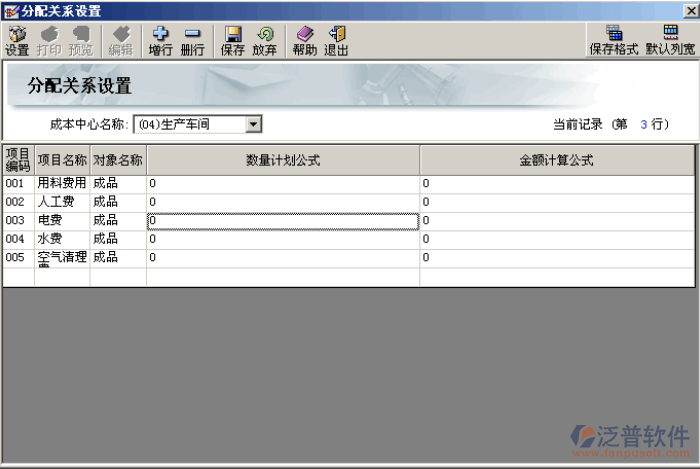Exit via the 退出 door icon
This screenshot has height=469, width=700.
pos(336,41)
